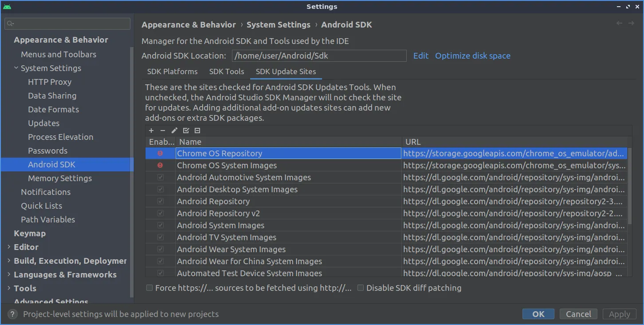
Task: Open Menus and Toolbars settings
Action: [59, 54]
